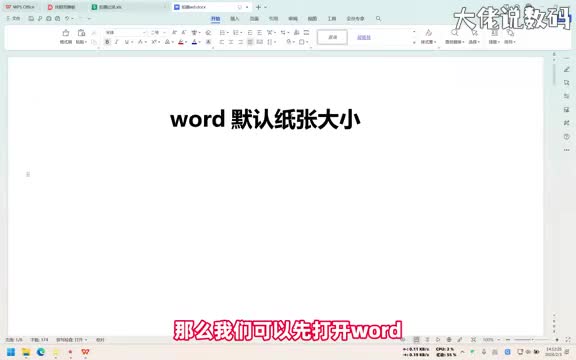Viewport: 576px width, 360px height.
Task: Click the Paste clipboard icon
Action: point(81,33)
